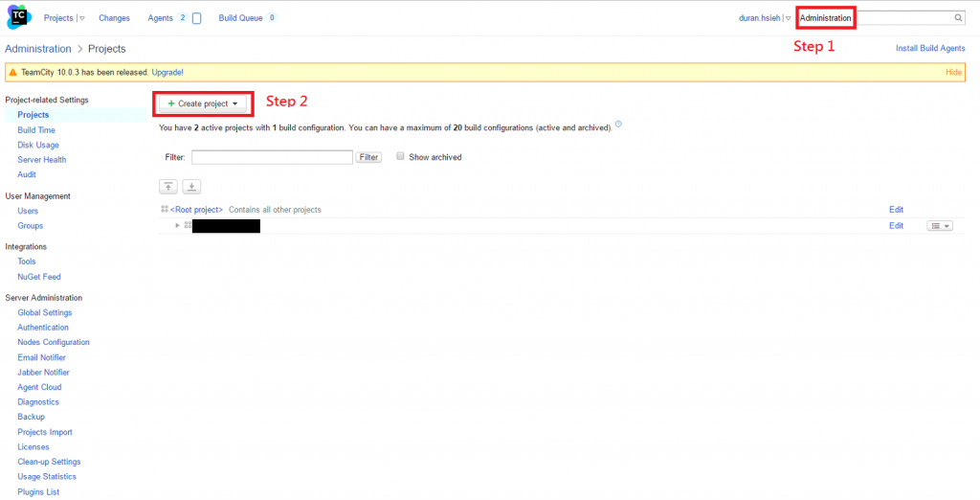The width and height of the screenshot is (980, 500).
Task: Go to the Changes tab
Action: pyautogui.click(x=115, y=18)
